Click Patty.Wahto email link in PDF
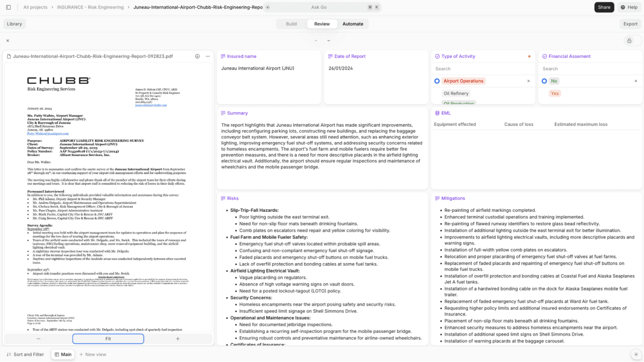 coord(48,133)
